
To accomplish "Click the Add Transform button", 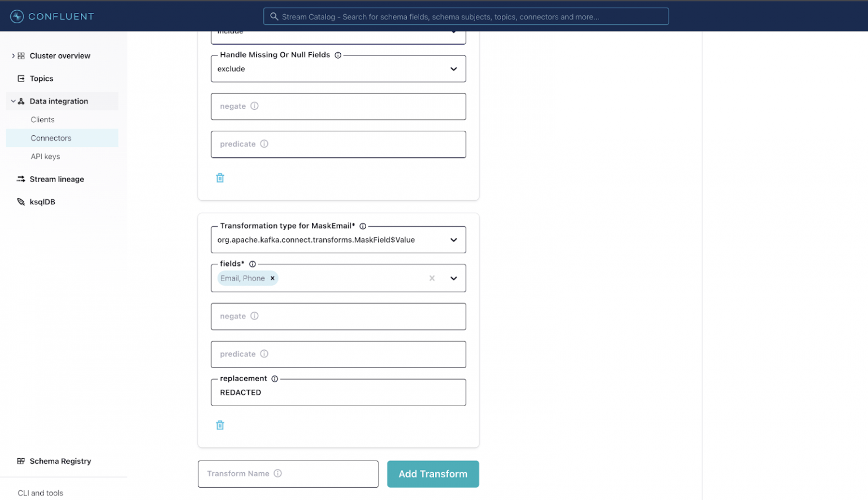I will click(433, 474).
